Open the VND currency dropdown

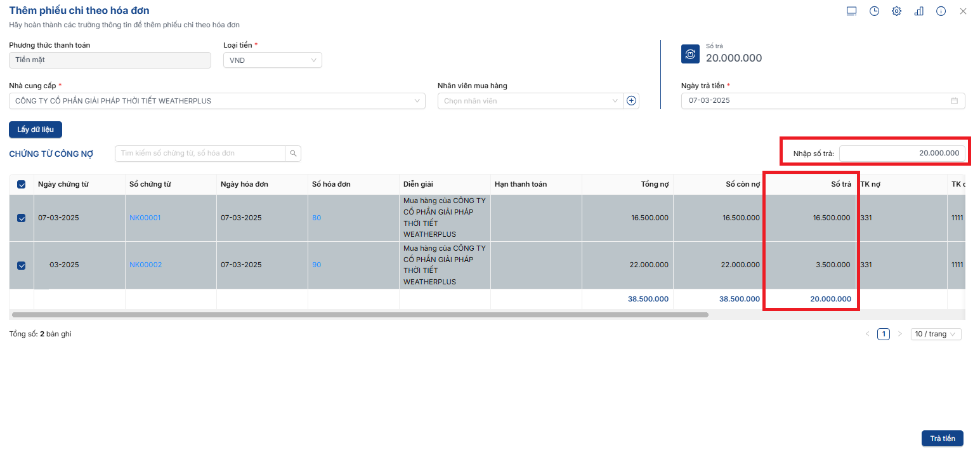pos(273,60)
